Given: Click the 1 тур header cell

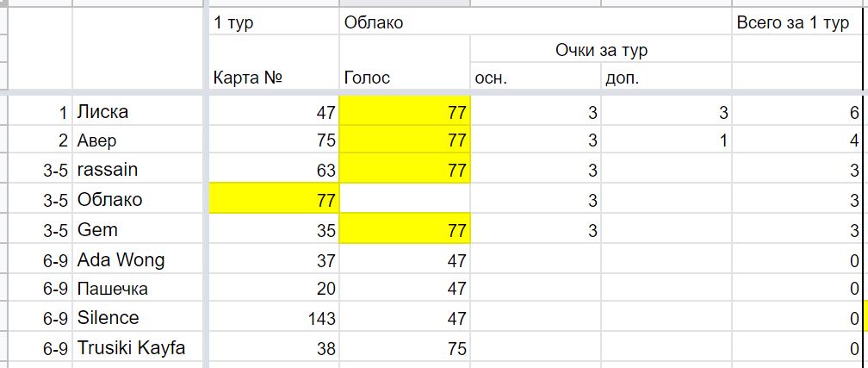Looking at the screenshot, I should (274, 22).
